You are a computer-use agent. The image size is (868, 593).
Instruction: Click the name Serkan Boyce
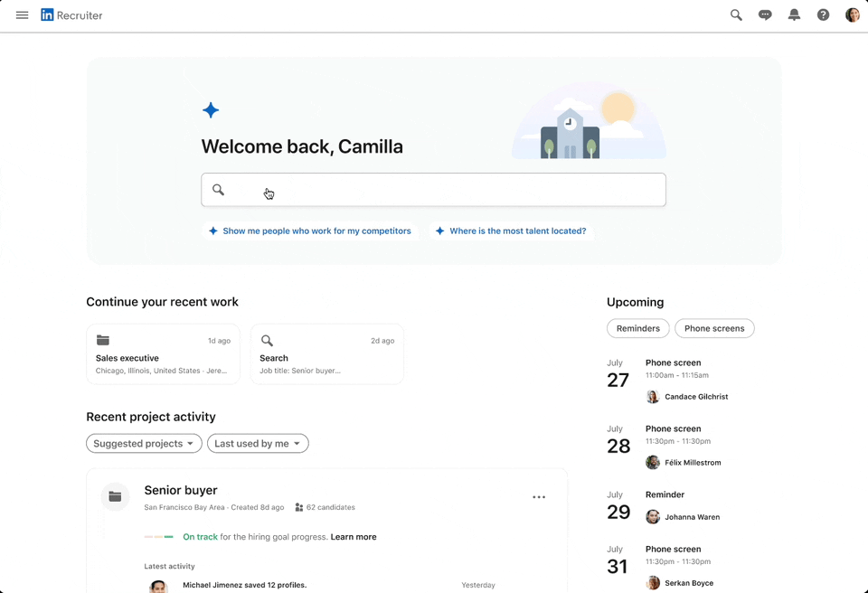(x=689, y=582)
